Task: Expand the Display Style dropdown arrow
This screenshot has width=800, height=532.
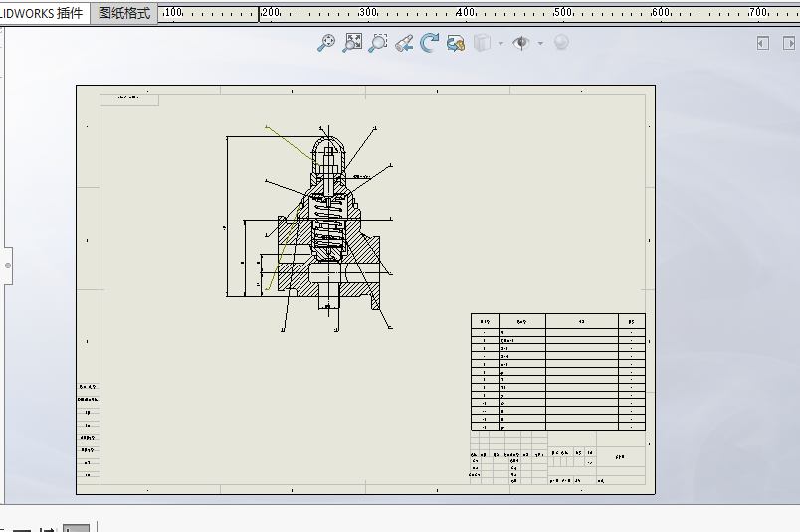Action: coord(500,43)
